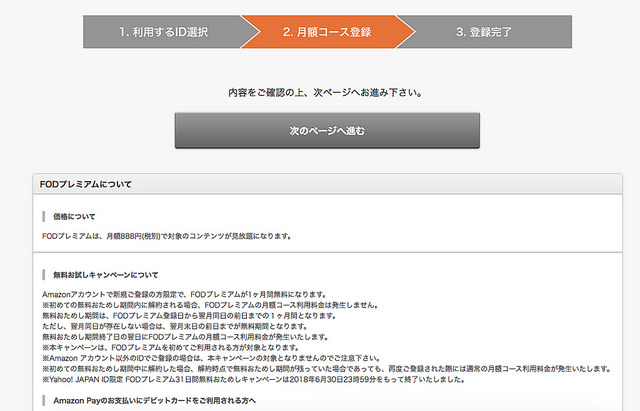
Task: Click the Amazon Payのお支払いにデビットカード heading
Action: (154, 401)
